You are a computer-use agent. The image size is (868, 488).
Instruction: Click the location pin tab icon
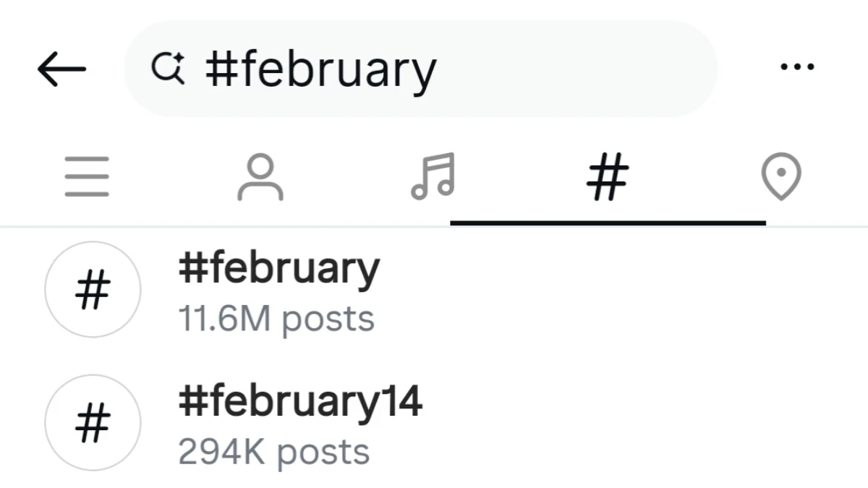[x=781, y=176]
